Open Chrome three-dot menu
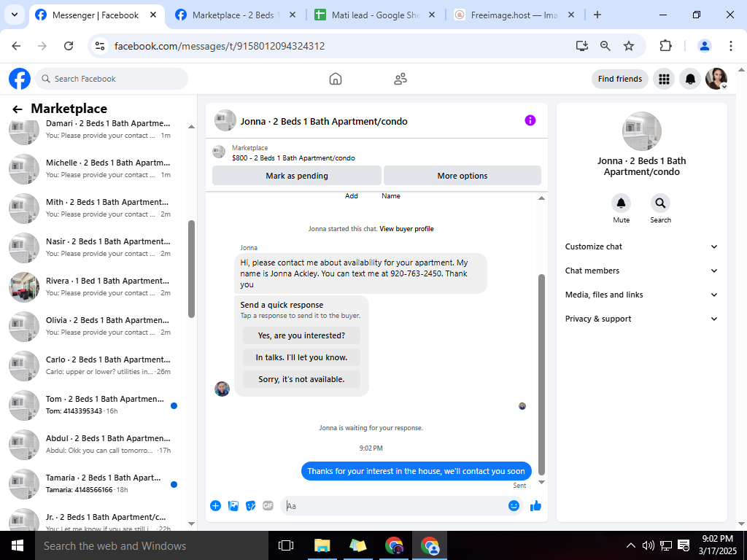 click(730, 46)
